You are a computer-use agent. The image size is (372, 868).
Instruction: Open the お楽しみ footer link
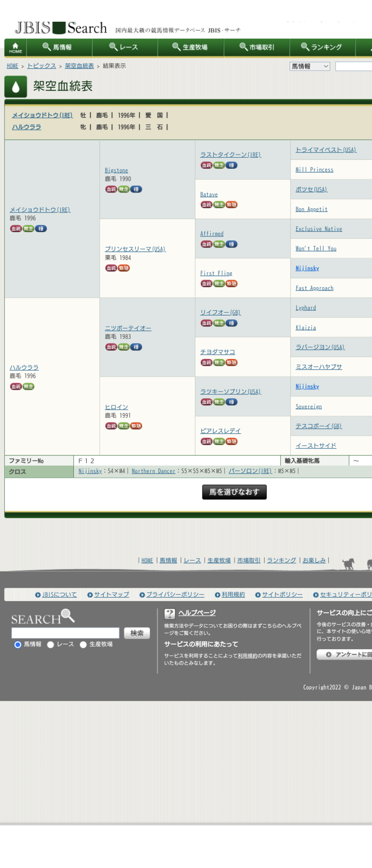point(314,561)
